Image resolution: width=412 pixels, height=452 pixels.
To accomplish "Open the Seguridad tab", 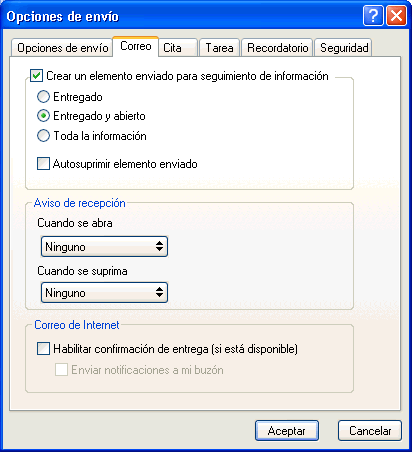I will tap(344, 48).
